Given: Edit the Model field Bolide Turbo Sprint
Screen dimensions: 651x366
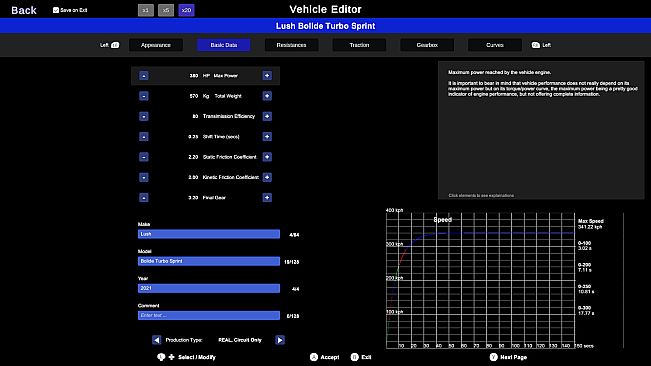Looking at the screenshot, I should point(209,261).
